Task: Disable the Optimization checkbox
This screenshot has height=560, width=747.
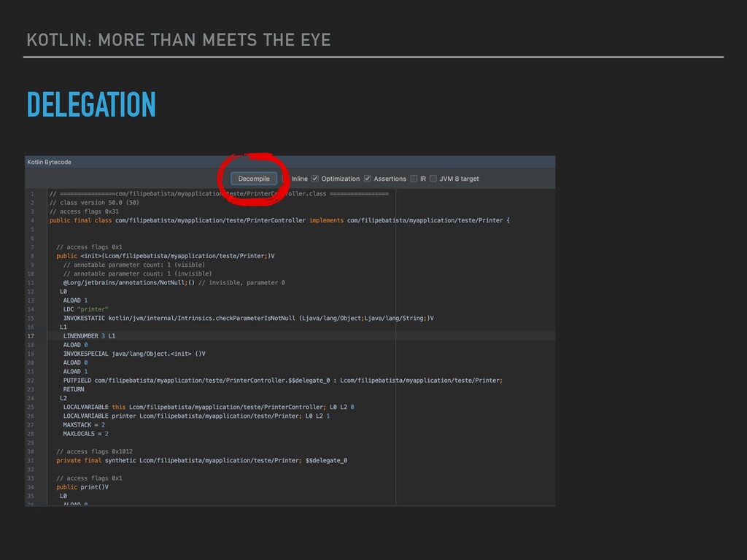Action: tap(315, 179)
